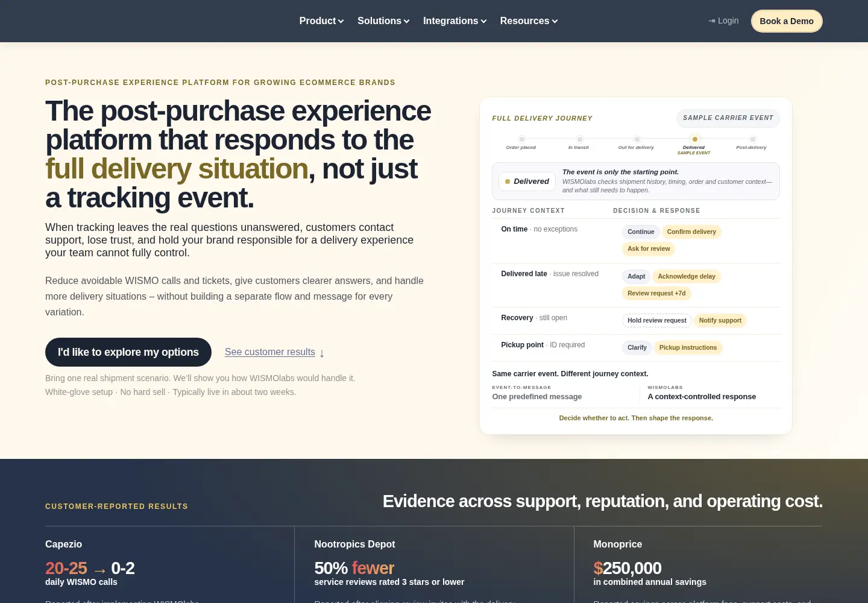Screen dimensions: 868x603
Task: Click the Notify support chip
Action: point(720,321)
